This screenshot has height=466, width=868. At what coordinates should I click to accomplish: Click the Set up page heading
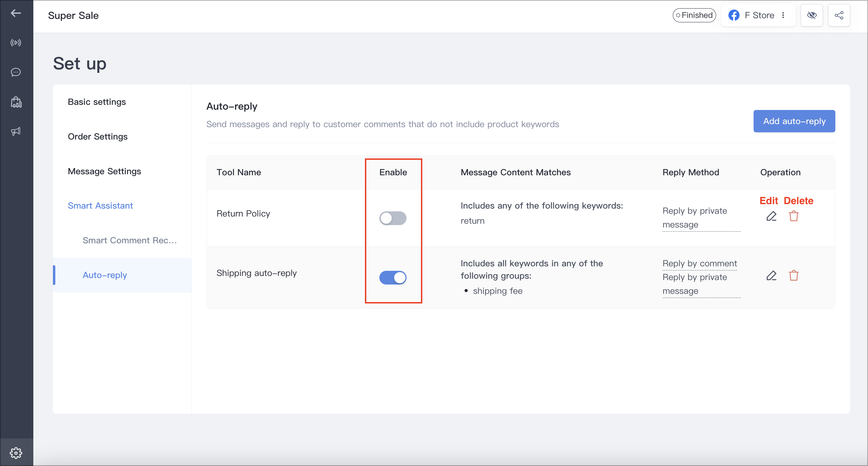coord(80,64)
